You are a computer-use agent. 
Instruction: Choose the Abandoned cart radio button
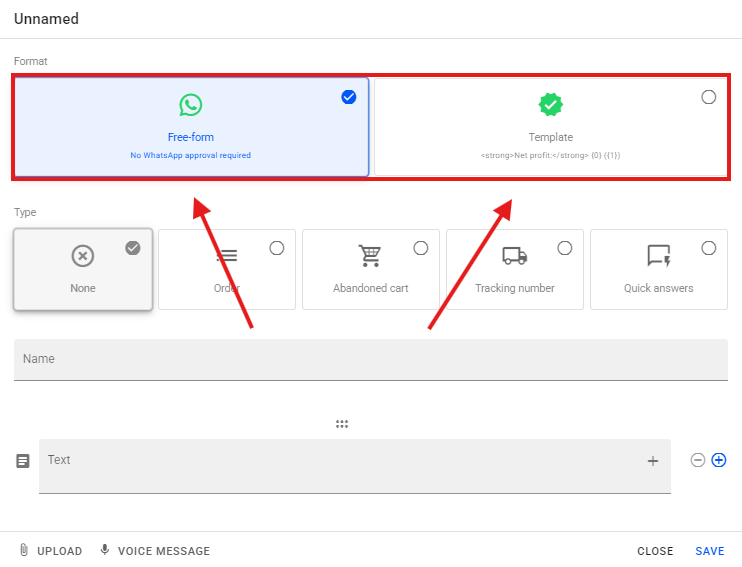(421, 248)
